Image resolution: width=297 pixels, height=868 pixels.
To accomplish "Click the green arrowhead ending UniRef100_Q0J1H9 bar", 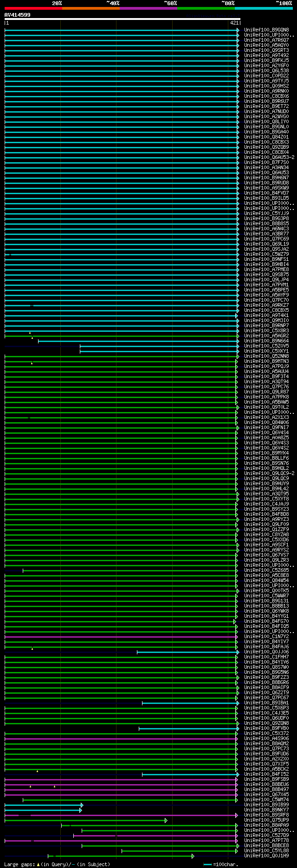I will tap(193, 856).
